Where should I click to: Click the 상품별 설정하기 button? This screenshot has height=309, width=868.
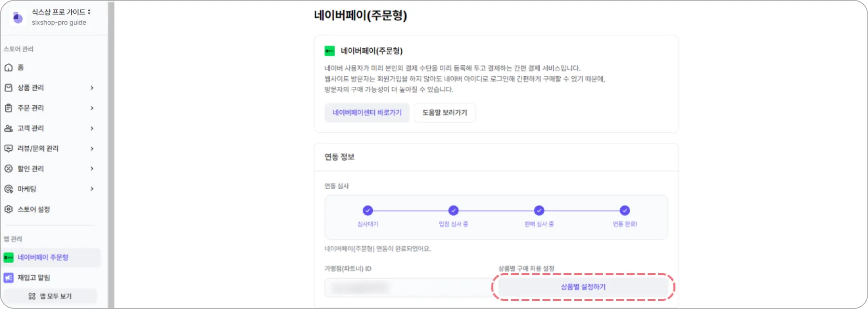click(583, 287)
